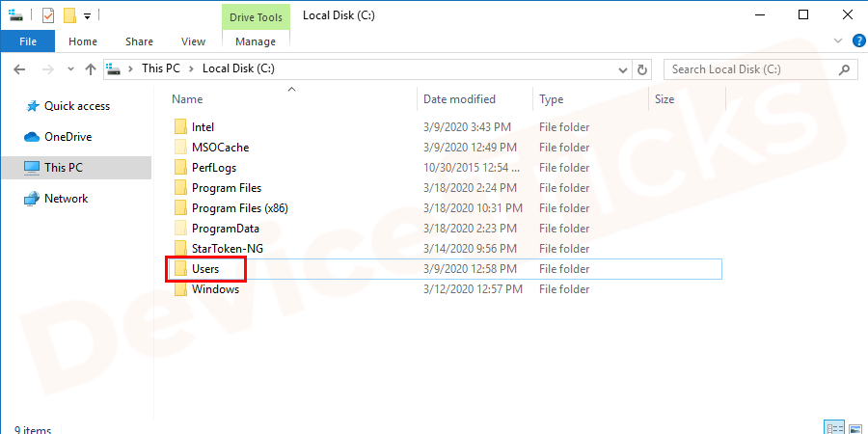Go forward with the Forward arrow
The width and height of the screenshot is (868, 434).
click(48, 69)
